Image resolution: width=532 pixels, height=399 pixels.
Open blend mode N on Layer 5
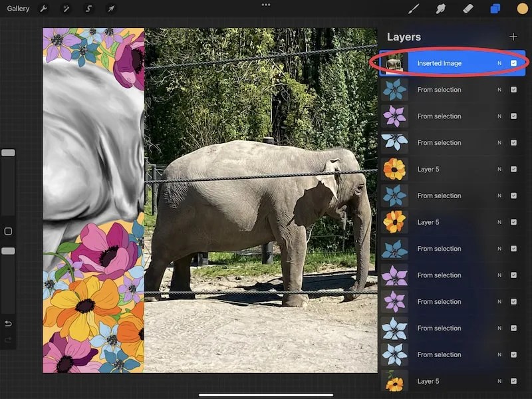click(499, 169)
